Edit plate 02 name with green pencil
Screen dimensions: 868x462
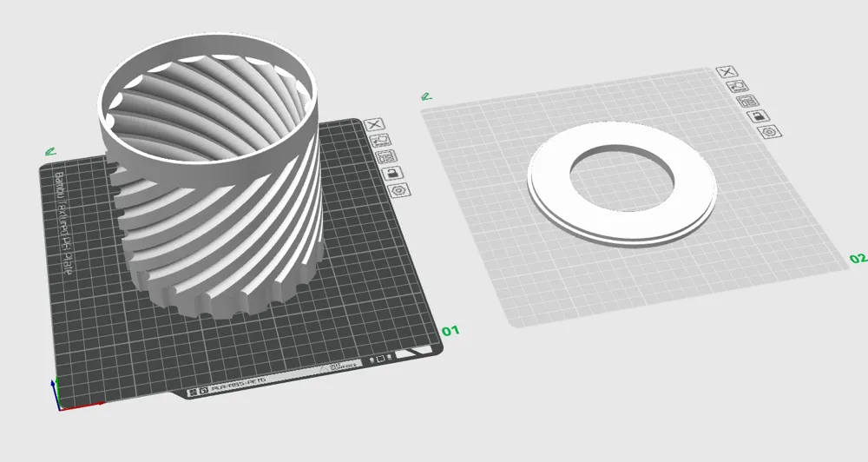[426, 97]
